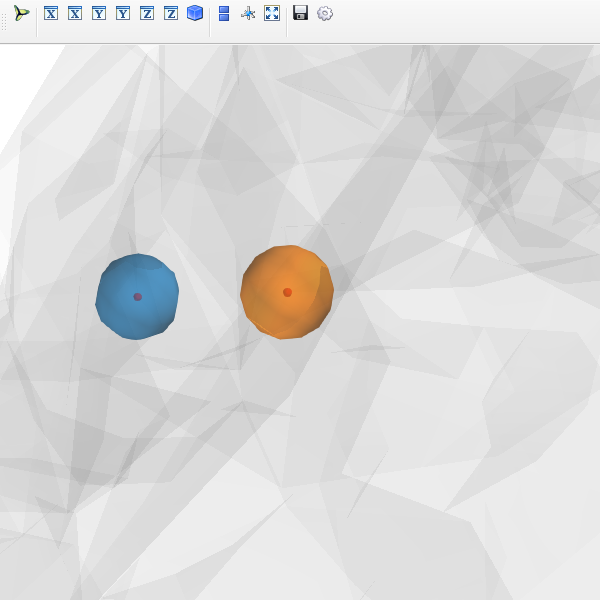
Task: Click the dark center point in the blue sphere
Action: 138,297
